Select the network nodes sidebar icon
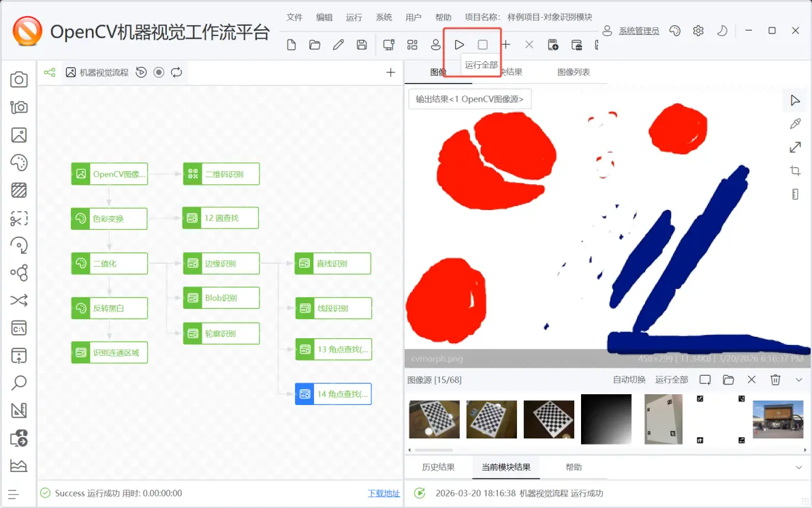Image resolution: width=812 pixels, height=508 pixels. (x=19, y=273)
